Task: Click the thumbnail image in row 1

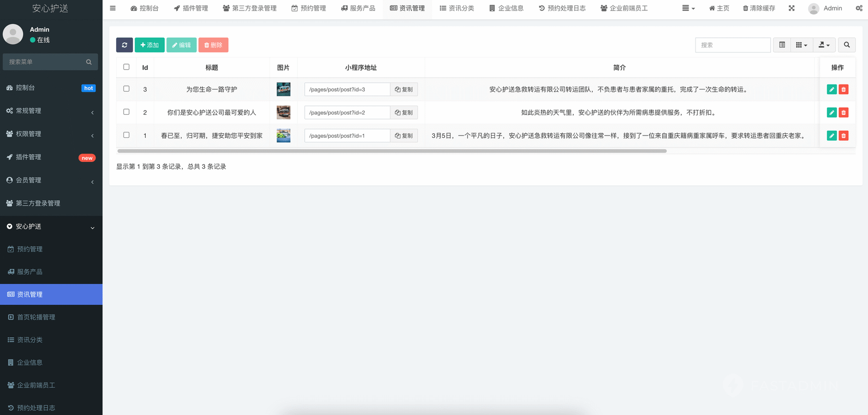Action: 283,136
